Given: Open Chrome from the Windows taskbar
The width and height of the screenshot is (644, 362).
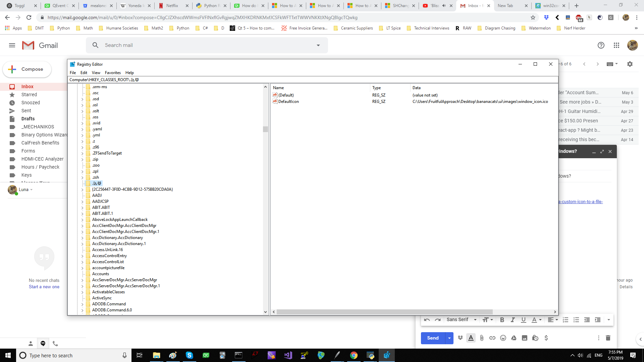Looking at the screenshot, I should point(354,355).
